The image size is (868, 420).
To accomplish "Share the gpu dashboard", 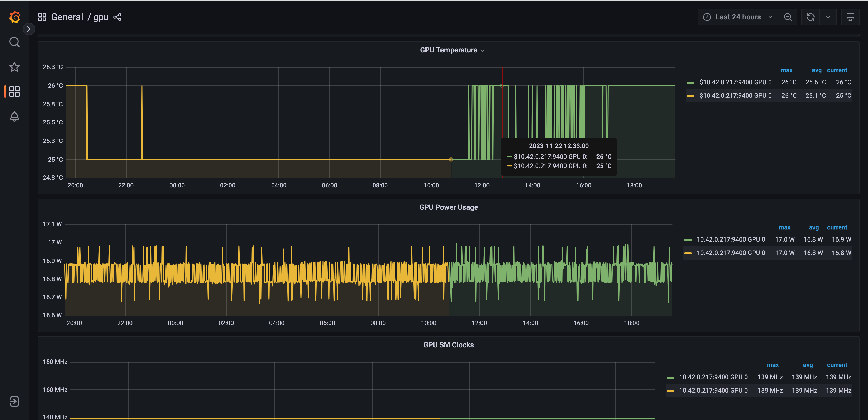I will pyautogui.click(x=117, y=17).
